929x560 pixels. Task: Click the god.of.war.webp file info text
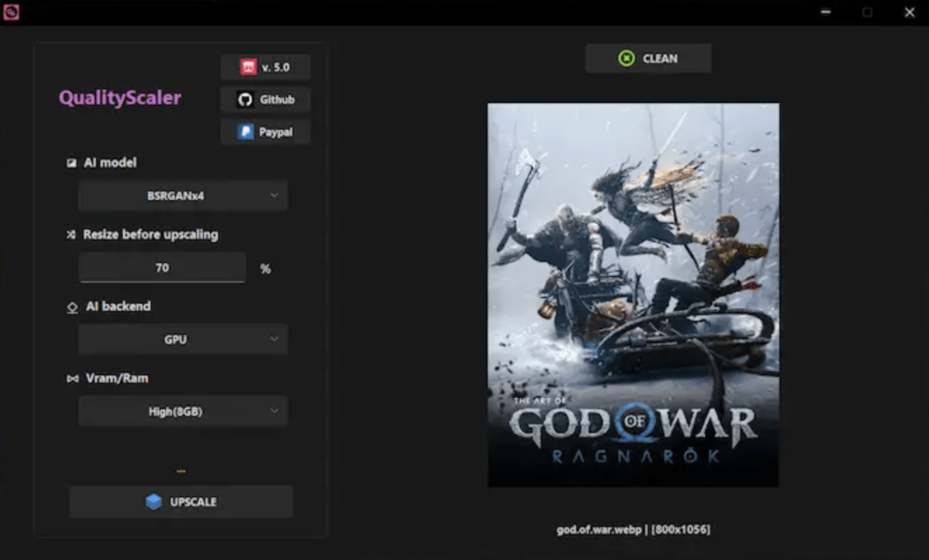click(634, 530)
